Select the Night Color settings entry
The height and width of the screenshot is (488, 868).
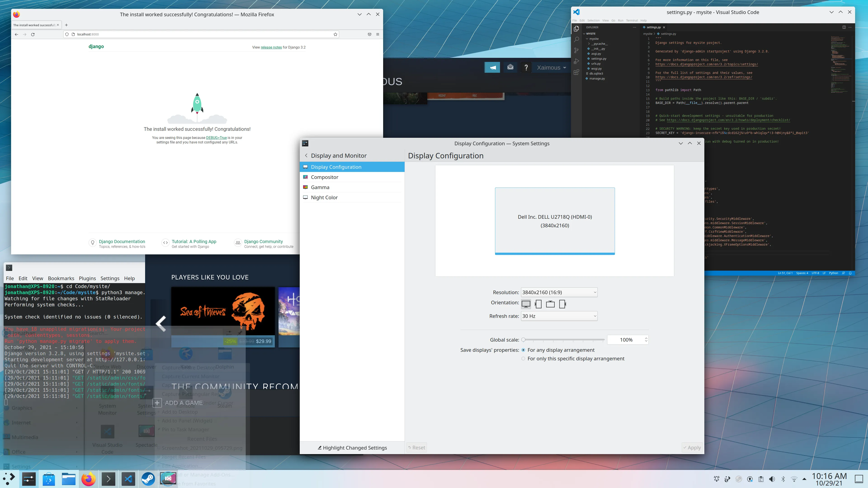click(324, 197)
